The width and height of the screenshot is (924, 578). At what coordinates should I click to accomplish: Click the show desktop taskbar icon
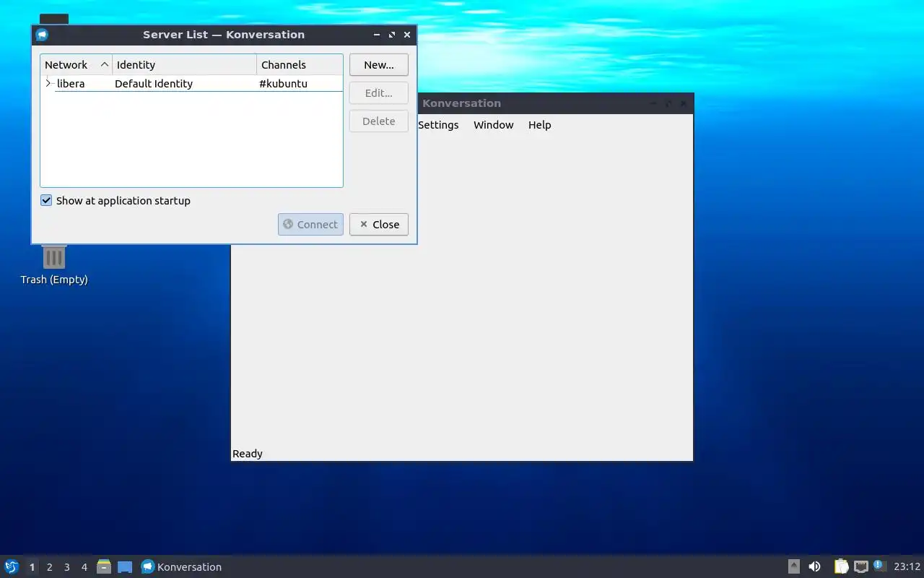click(125, 566)
